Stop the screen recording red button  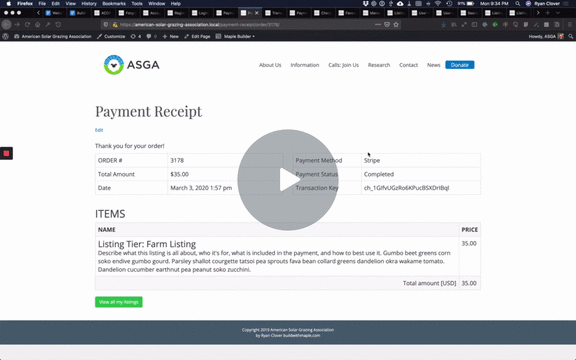(x=6, y=153)
